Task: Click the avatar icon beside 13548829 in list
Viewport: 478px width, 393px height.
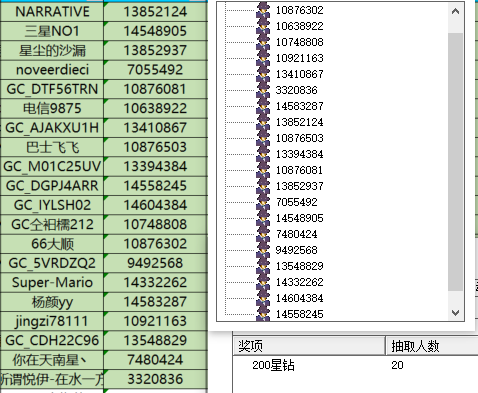Action: (x=263, y=266)
